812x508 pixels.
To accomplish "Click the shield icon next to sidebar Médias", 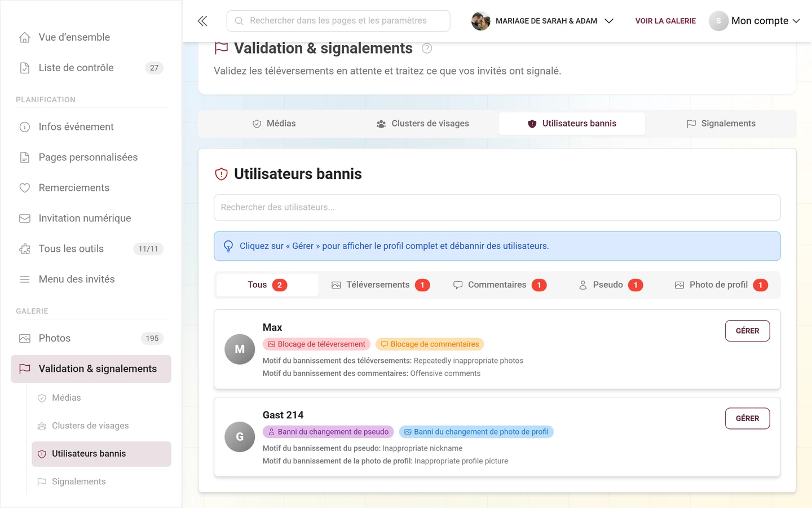I will pyautogui.click(x=42, y=398).
